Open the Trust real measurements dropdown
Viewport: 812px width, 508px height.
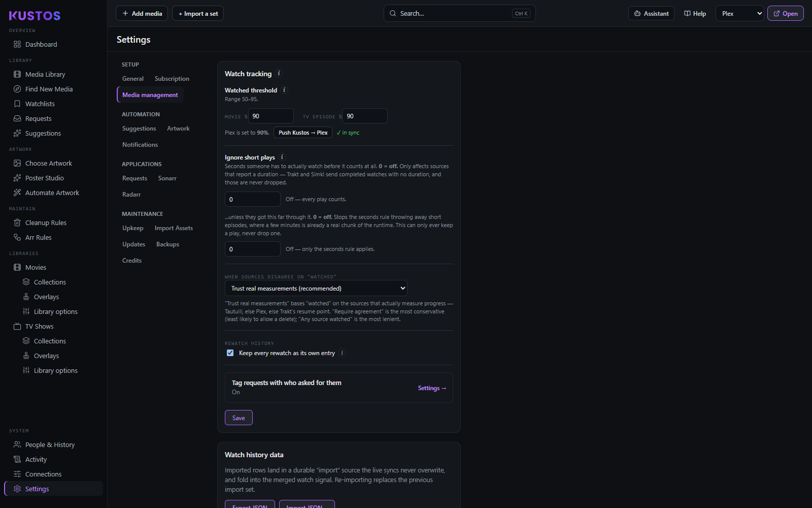point(316,288)
